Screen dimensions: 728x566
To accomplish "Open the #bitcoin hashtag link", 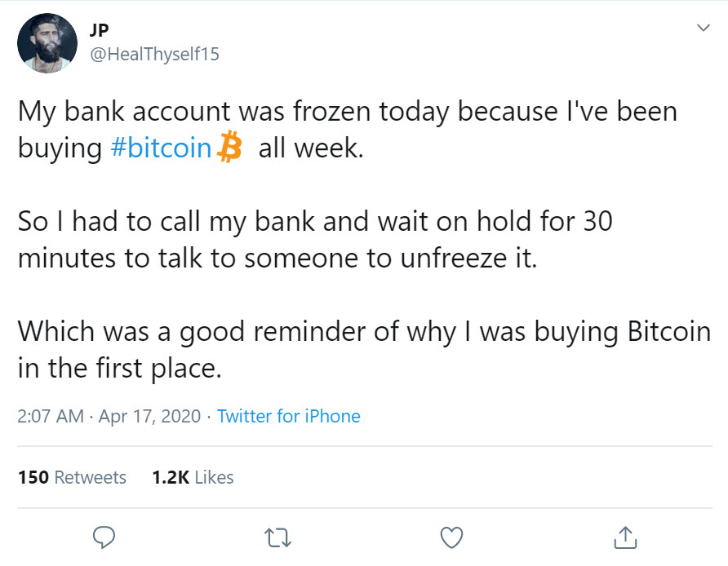I will point(161,148).
